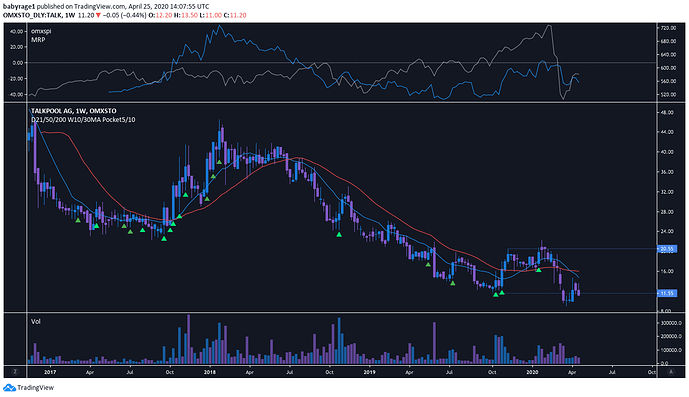Toggle the auto-scale A button

point(671,372)
